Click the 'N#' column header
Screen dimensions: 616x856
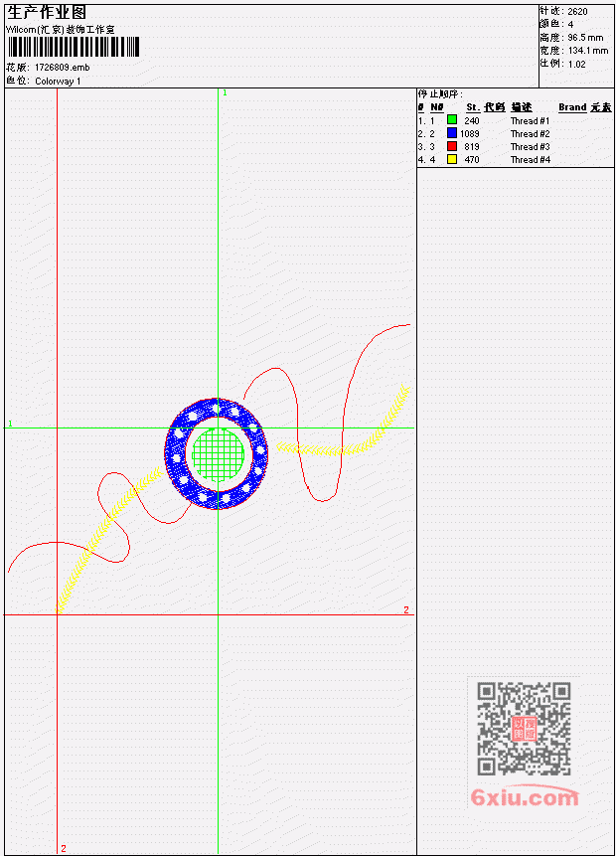(x=436, y=107)
